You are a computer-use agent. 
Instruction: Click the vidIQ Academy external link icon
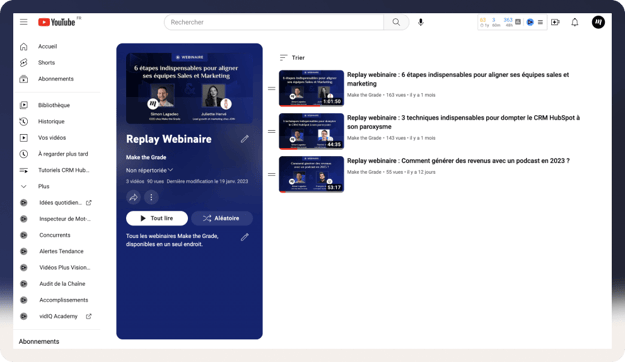click(x=88, y=316)
